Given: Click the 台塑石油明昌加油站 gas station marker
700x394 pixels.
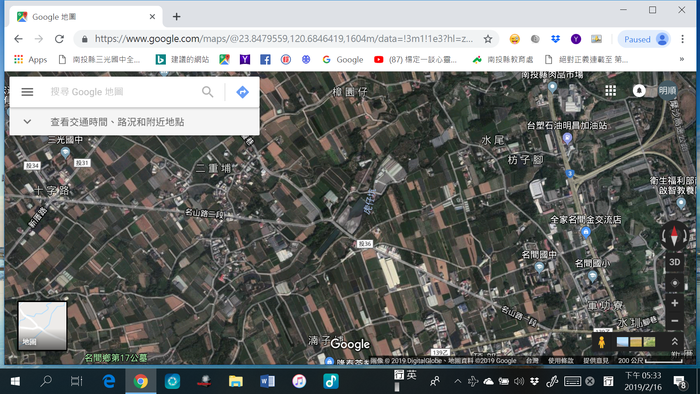Looking at the screenshot, I should (567, 138).
